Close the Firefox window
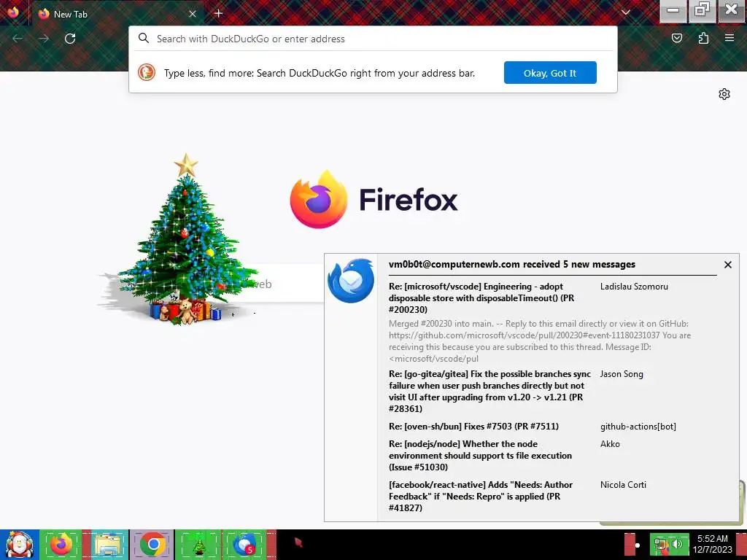 pyautogui.click(x=731, y=10)
